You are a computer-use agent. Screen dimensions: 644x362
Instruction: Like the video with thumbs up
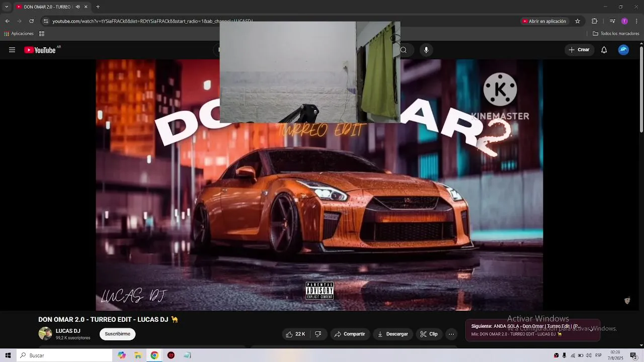[295, 334]
